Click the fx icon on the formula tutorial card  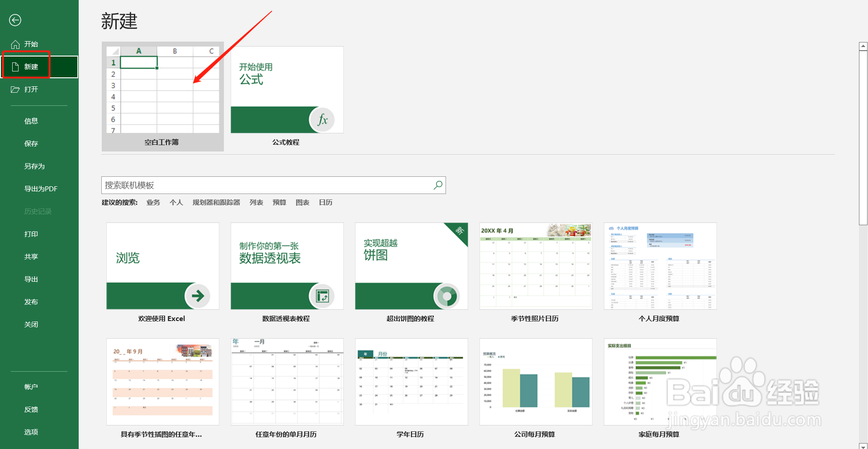click(x=322, y=120)
